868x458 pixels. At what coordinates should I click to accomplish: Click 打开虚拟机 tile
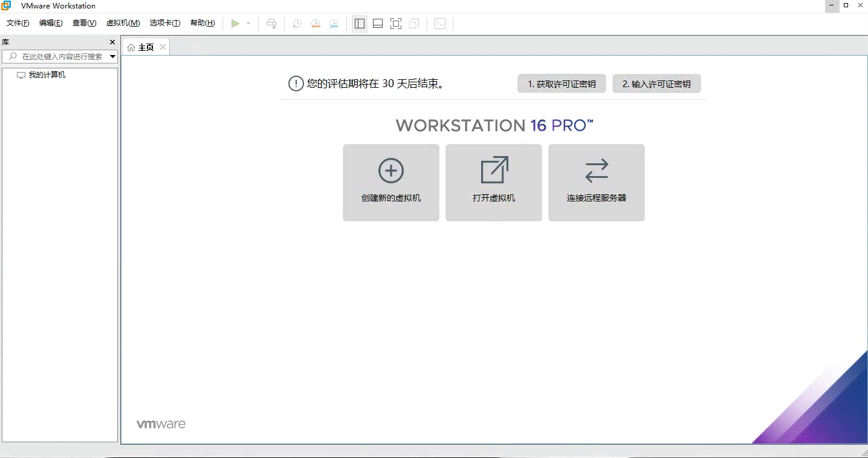[x=494, y=183]
